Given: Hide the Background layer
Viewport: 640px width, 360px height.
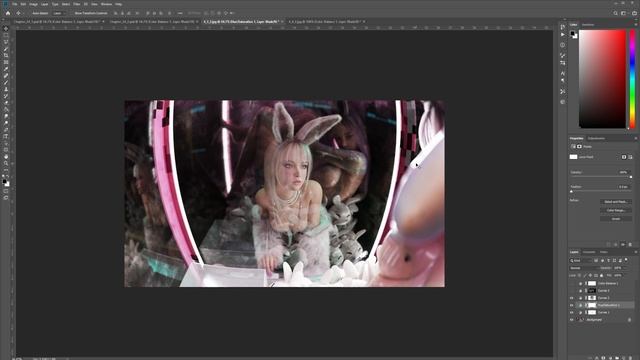Looking at the screenshot, I should pos(571,320).
